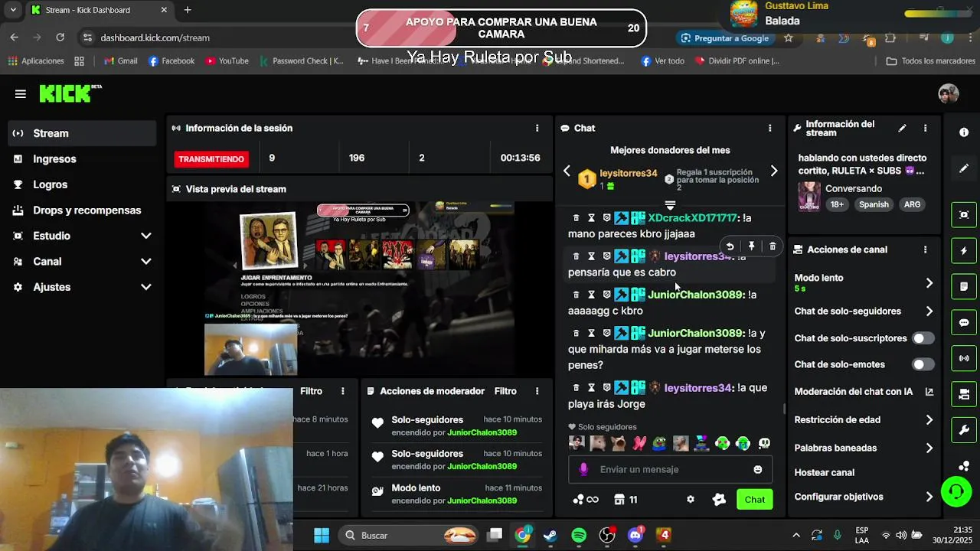Click the Kick logo
This screenshot has height=551, width=980.
[70, 93]
